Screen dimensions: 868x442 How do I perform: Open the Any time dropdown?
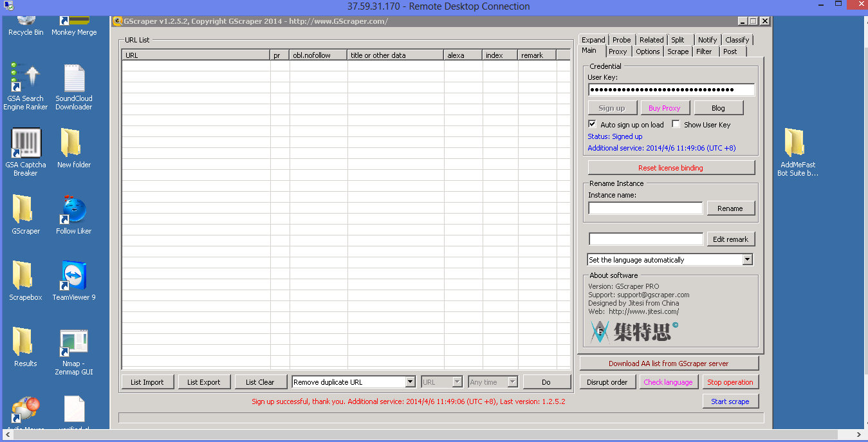click(x=512, y=382)
